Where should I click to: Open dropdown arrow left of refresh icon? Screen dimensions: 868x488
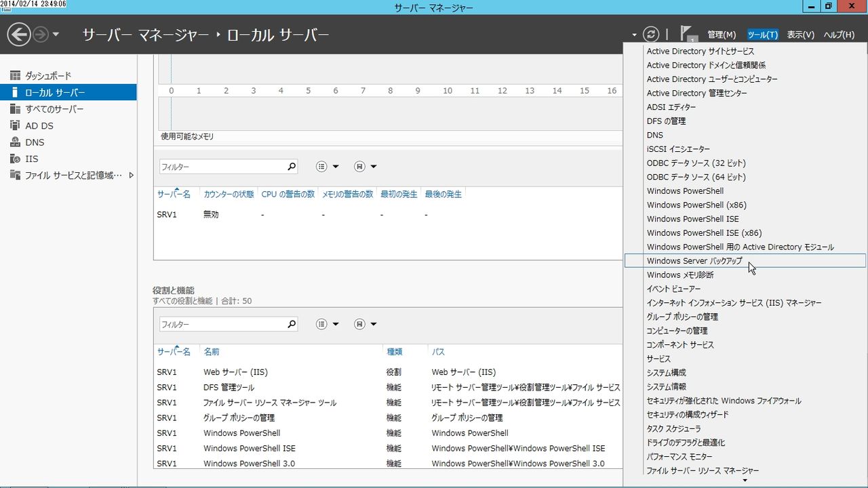coord(634,35)
